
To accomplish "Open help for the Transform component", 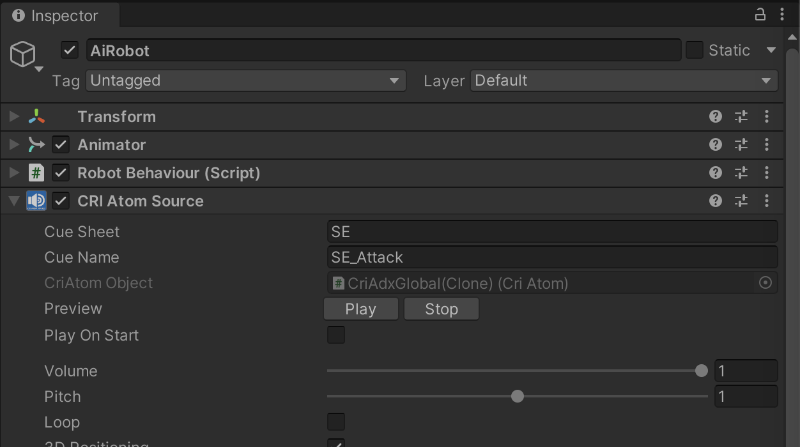I will click(x=715, y=117).
